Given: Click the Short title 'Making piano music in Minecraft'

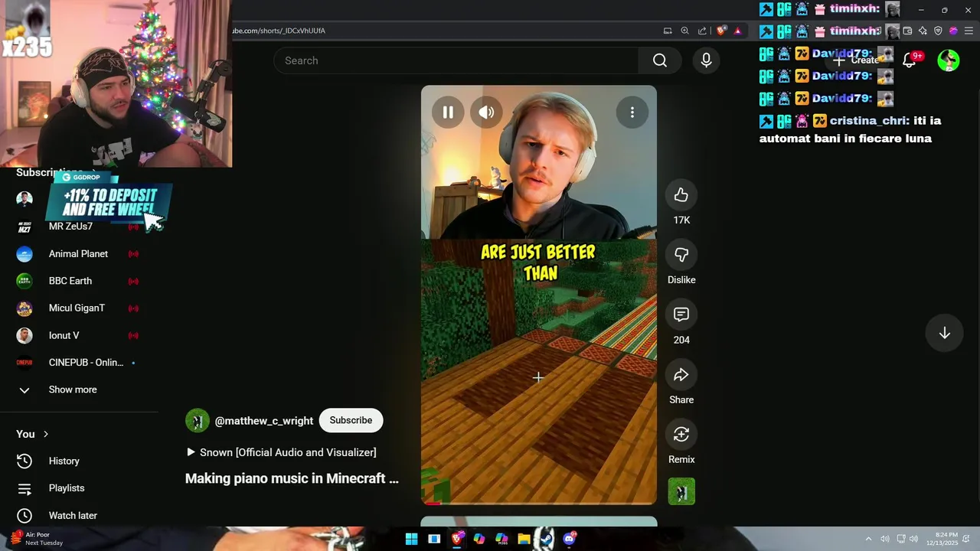Looking at the screenshot, I should 292,478.
